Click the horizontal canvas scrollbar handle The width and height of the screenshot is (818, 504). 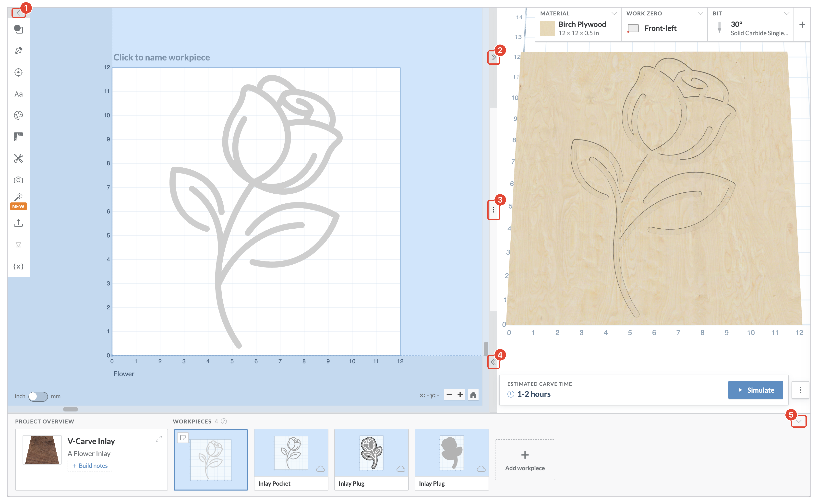pyautogui.click(x=70, y=409)
